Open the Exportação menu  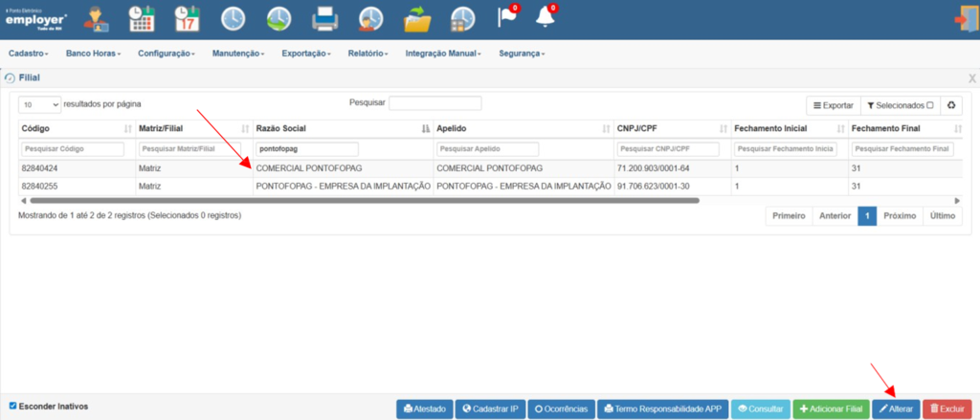tap(306, 54)
